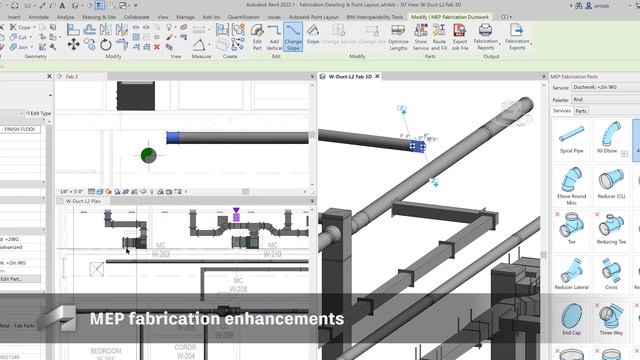The image size is (640, 360).
Task: Click the Edit Part ribbon tool
Action: tap(257, 37)
